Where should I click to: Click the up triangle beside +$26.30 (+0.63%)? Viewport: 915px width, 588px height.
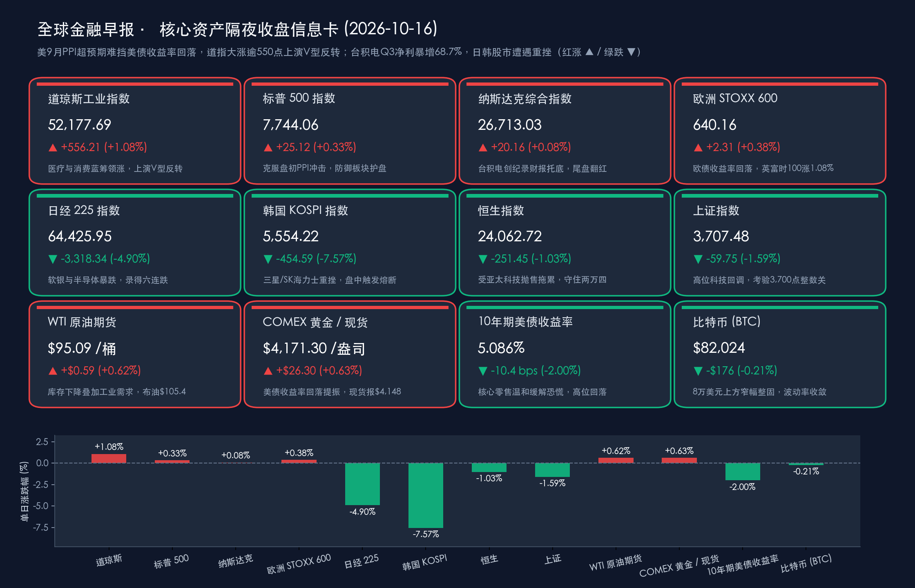(268, 371)
